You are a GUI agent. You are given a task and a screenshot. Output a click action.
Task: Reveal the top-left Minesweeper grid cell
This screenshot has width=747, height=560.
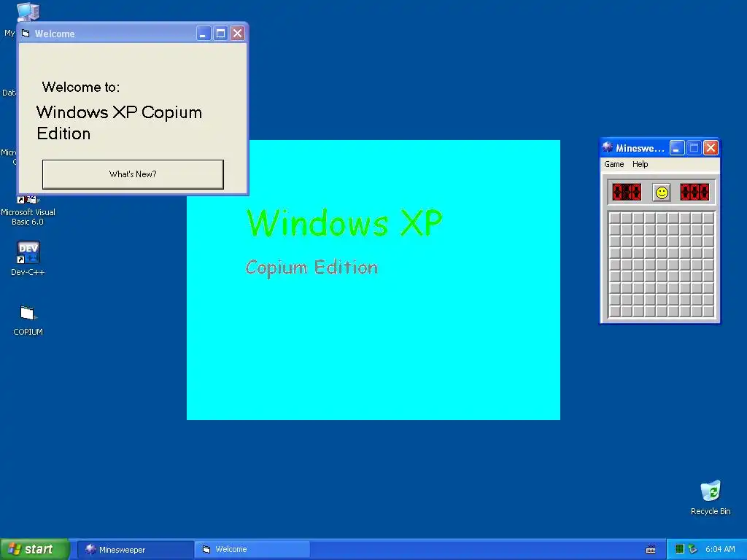point(614,218)
